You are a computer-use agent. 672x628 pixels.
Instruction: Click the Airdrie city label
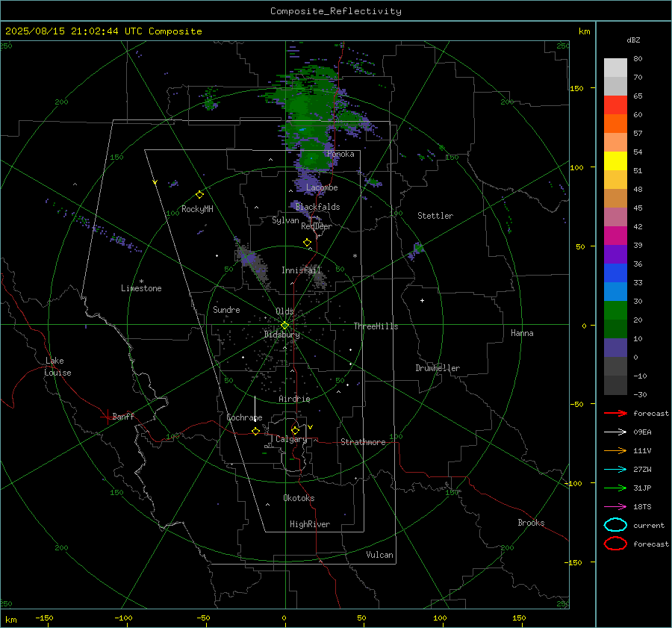(294, 399)
